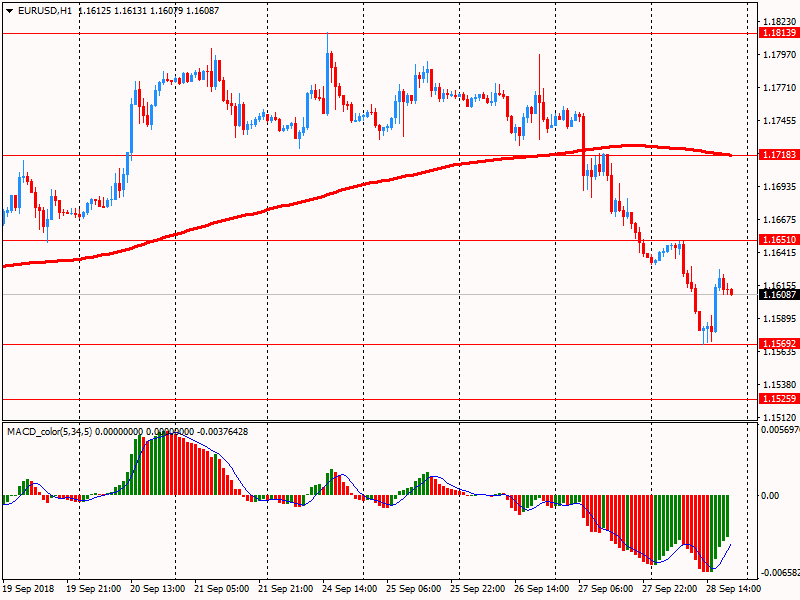This screenshot has height=600, width=800.
Task: Click the current price label 1.16087
Action: coord(779,294)
